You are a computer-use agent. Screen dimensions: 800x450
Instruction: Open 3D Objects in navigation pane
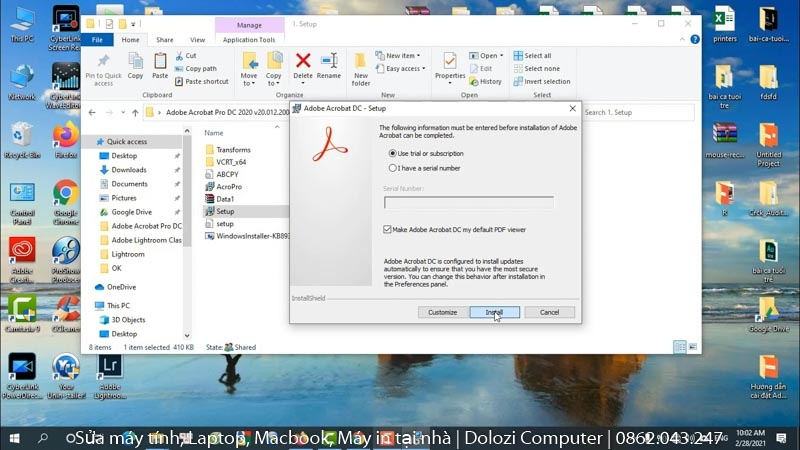(x=128, y=319)
